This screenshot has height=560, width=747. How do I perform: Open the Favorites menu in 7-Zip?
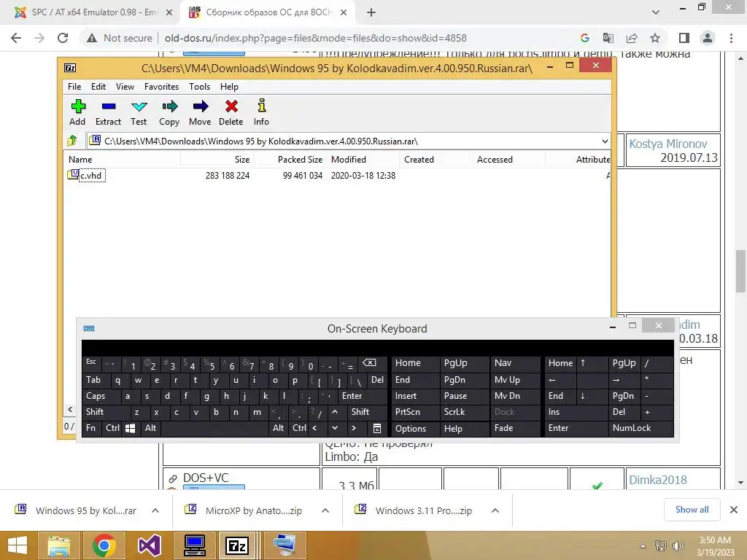[x=161, y=87]
